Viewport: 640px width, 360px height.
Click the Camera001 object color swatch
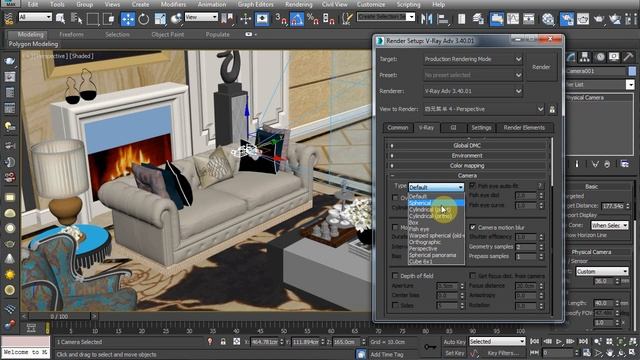(x=632, y=71)
